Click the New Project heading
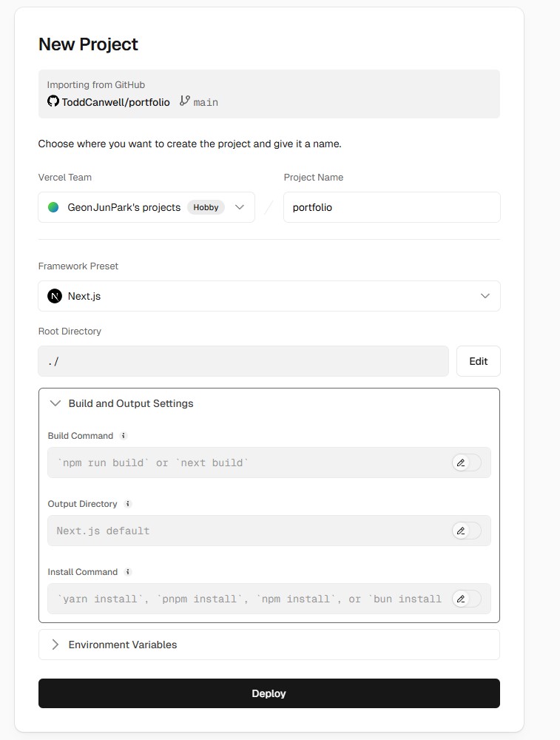This screenshot has height=740, width=560. (x=88, y=44)
